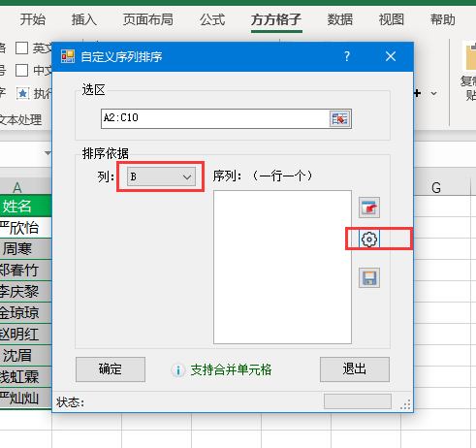Select the cell containing 周寒

[x=25, y=249]
